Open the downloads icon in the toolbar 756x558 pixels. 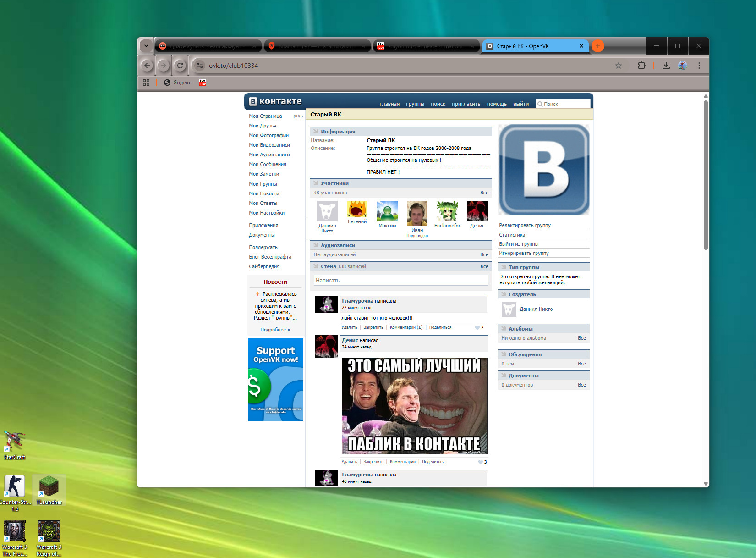click(666, 66)
